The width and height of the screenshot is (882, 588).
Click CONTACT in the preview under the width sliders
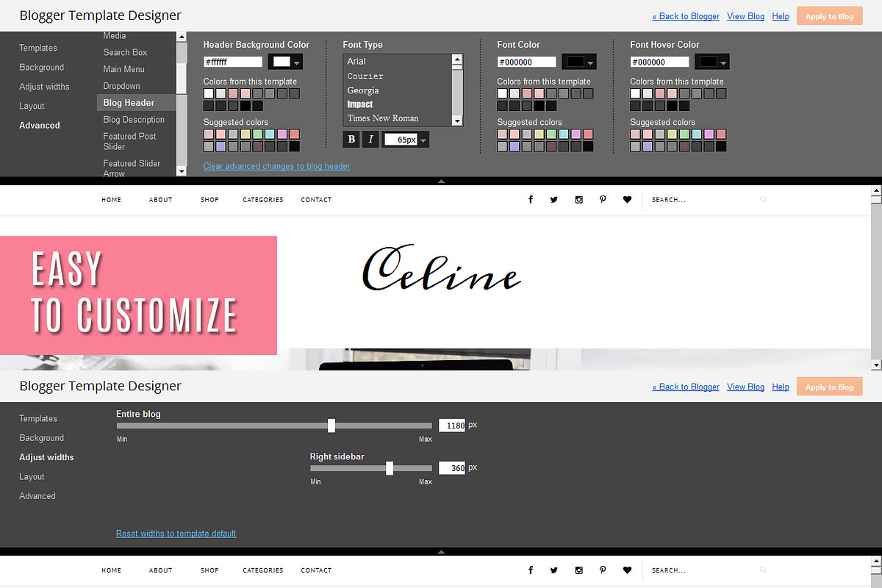tap(316, 570)
